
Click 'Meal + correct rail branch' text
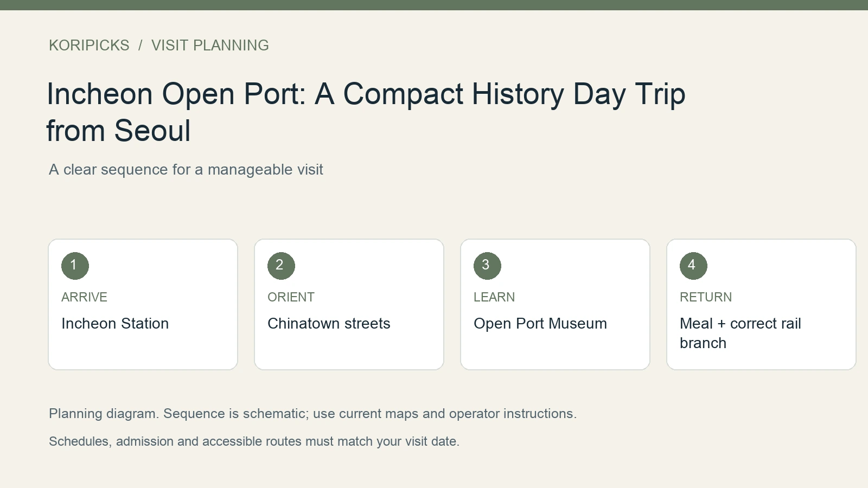click(x=741, y=333)
